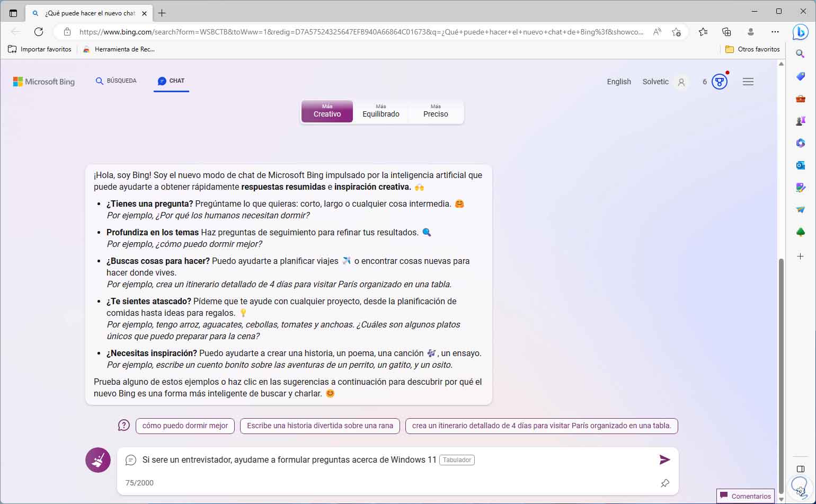Click the split-panel sidebar toggle icon
The height and width of the screenshot is (504, 816).
click(x=800, y=469)
